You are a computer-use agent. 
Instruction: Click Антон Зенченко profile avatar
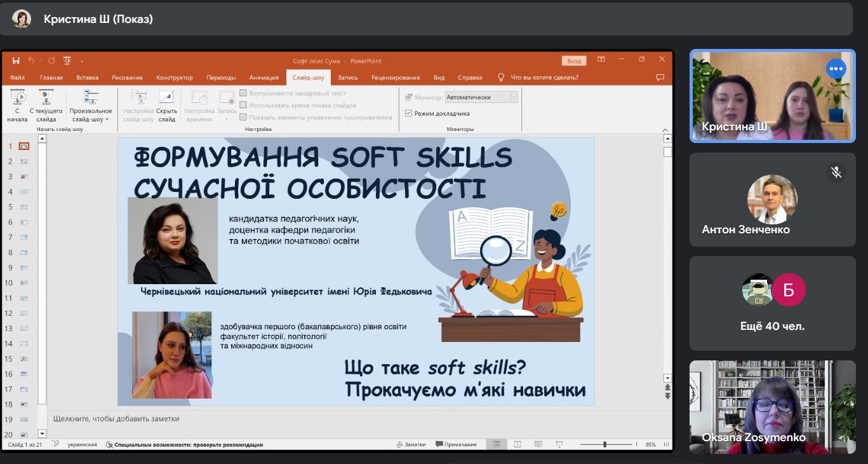pos(772,199)
